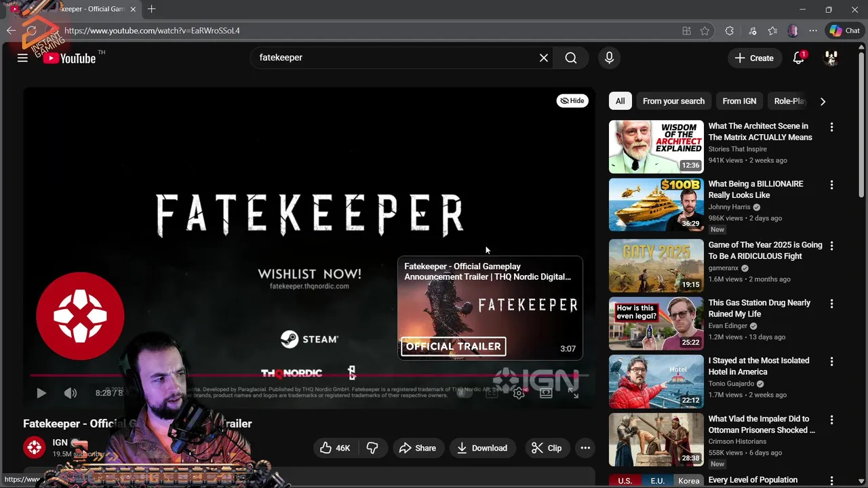
Task: Click the IGN channel end screen logo
Action: [80, 316]
